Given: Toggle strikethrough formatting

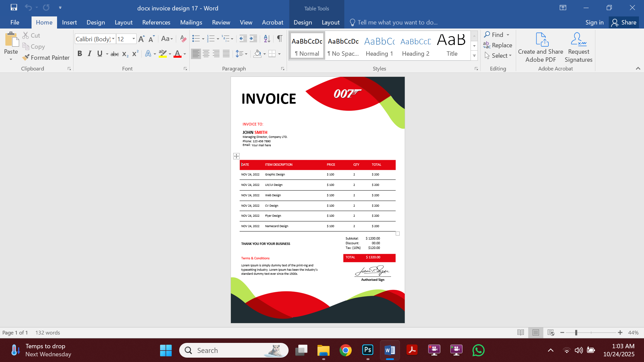Looking at the screenshot, I should (114, 53).
